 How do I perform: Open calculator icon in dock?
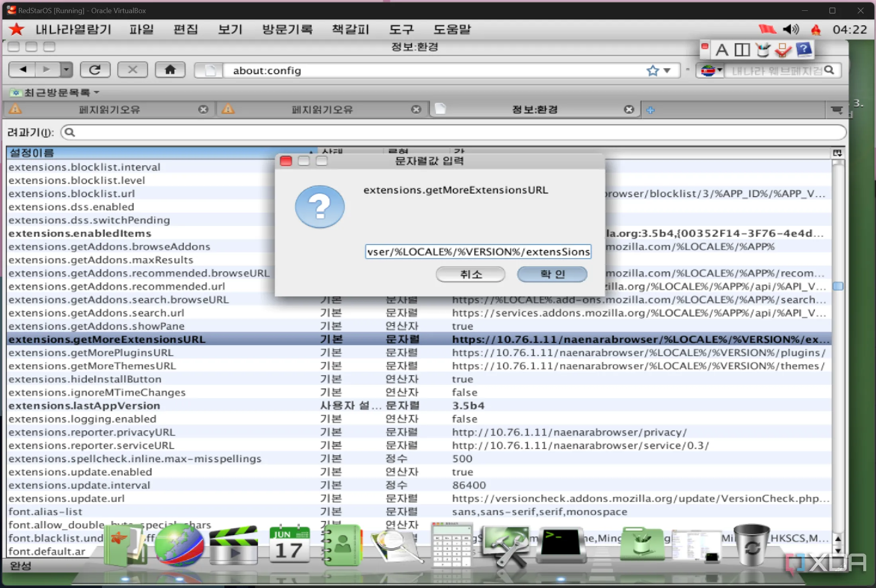tap(451, 545)
